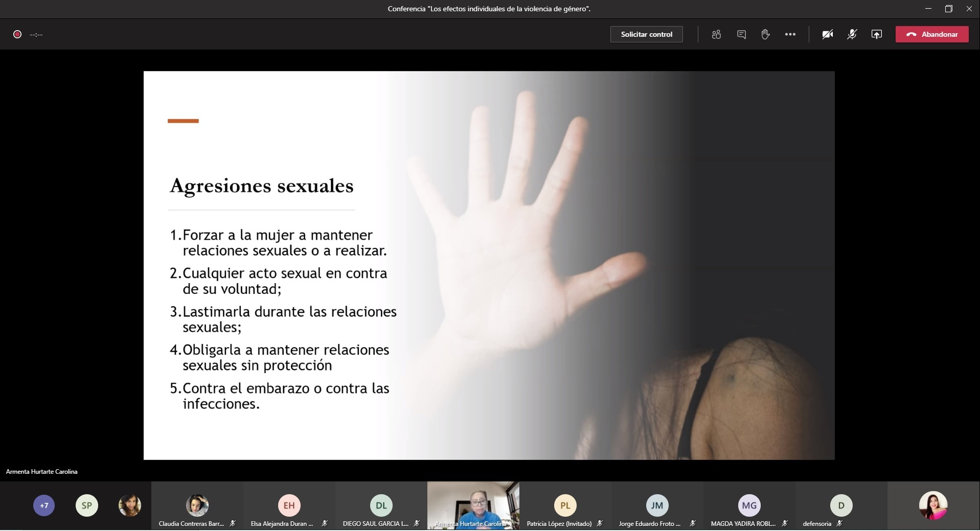Select the SP participant avatar
This screenshot has width=980, height=531.
click(87, 505)
